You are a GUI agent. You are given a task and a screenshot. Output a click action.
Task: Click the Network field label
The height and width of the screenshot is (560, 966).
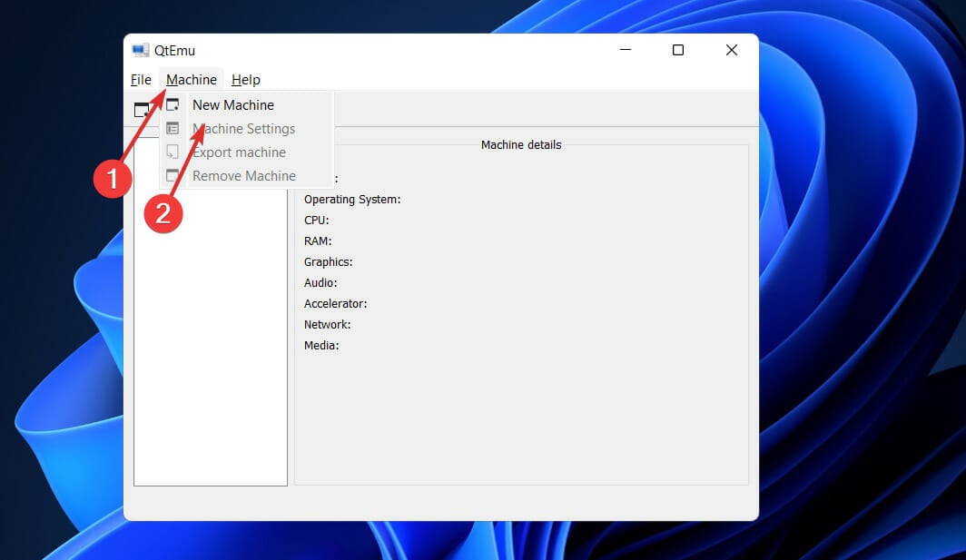tap(327, 325)
